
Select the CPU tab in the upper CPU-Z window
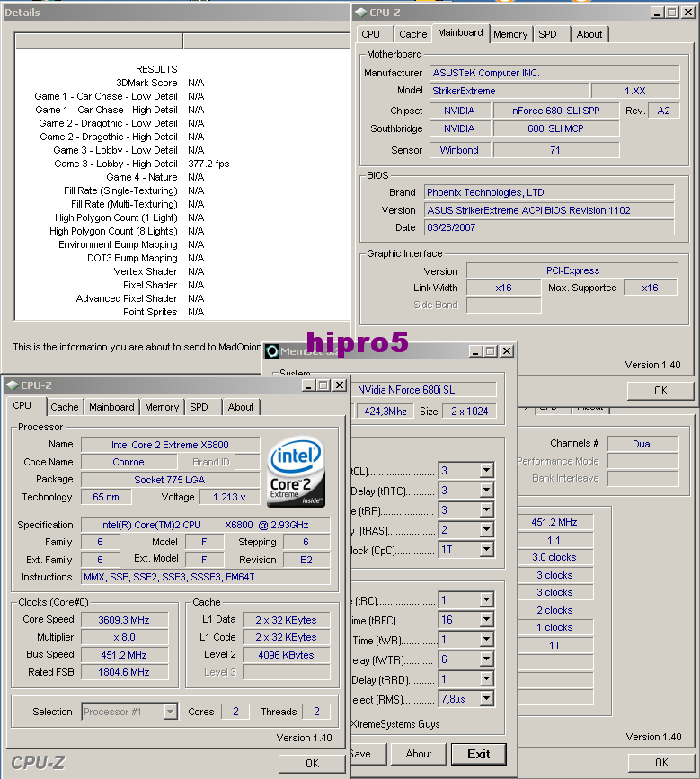pos(370,34)
